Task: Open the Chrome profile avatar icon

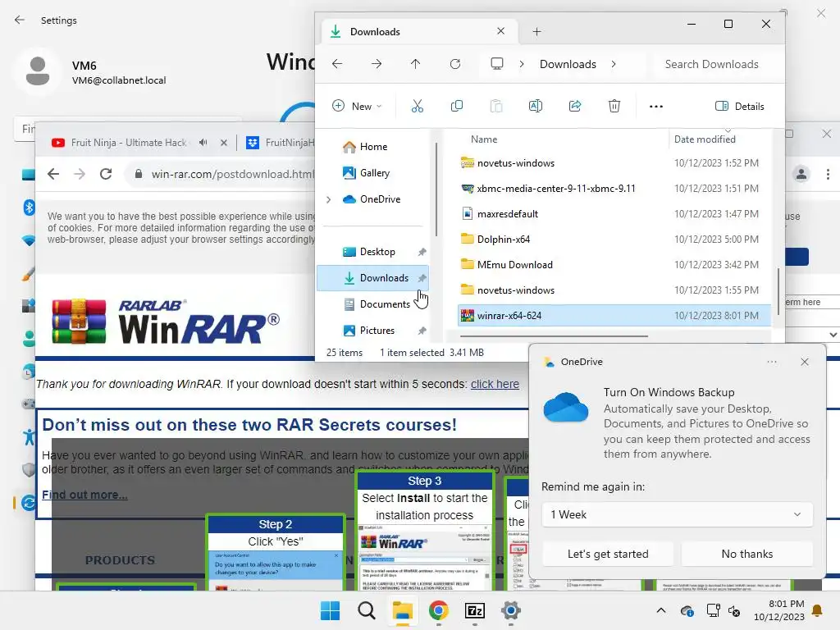Action: (801, 174)
